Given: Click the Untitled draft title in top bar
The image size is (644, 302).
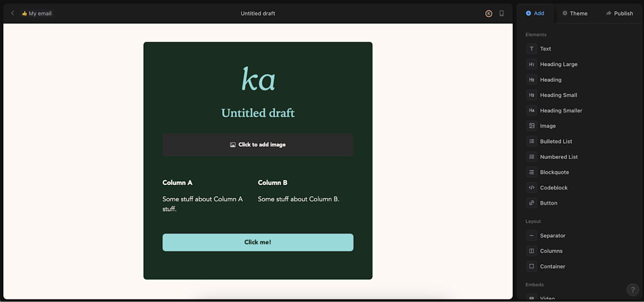Looking at the screenshot, I should pos(258,13).
